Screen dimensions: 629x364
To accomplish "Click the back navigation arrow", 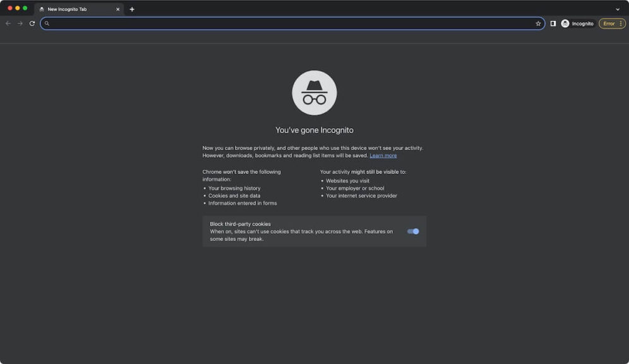I will tap(7, 23).
